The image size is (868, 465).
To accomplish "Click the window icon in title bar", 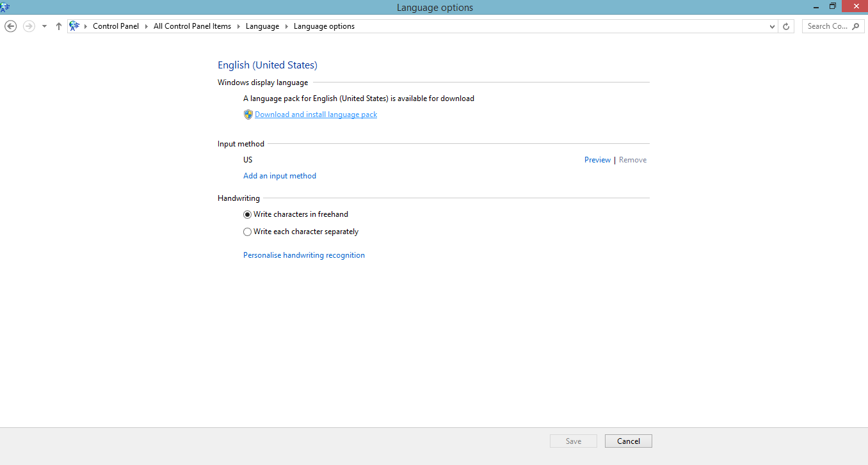I will click(6, 7).
